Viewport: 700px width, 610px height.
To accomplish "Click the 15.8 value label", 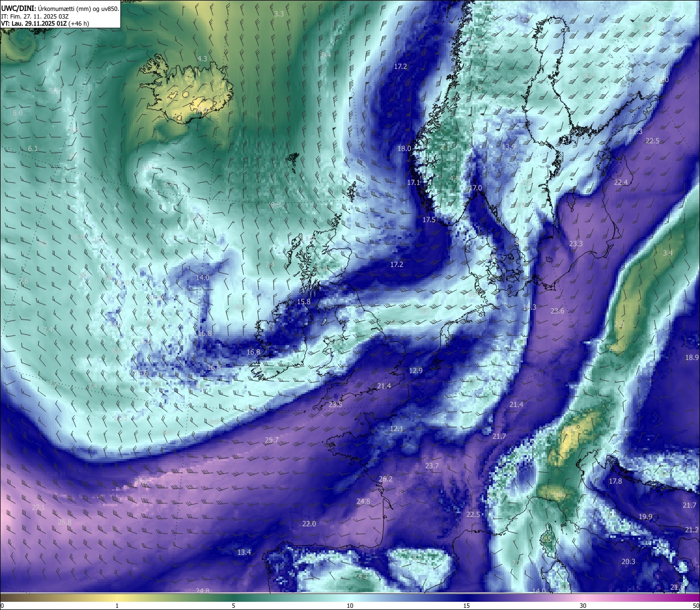I will [x=304, y=302].
